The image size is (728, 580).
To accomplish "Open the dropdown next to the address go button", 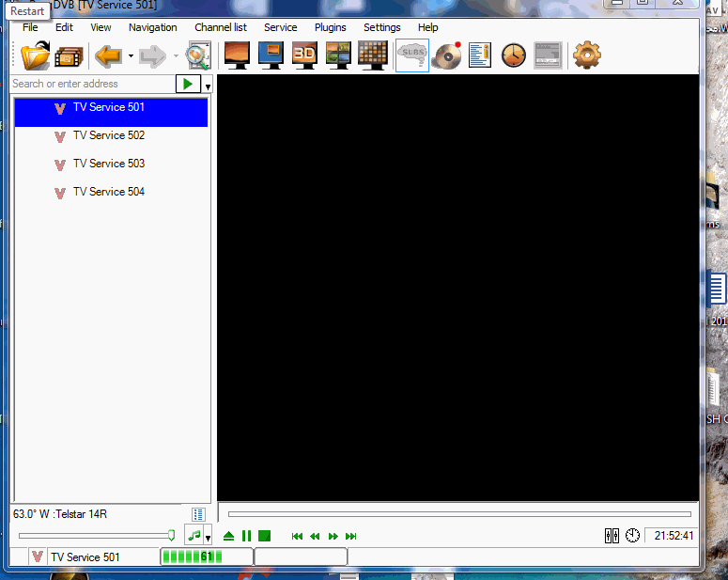I will (x=208, y=86).
